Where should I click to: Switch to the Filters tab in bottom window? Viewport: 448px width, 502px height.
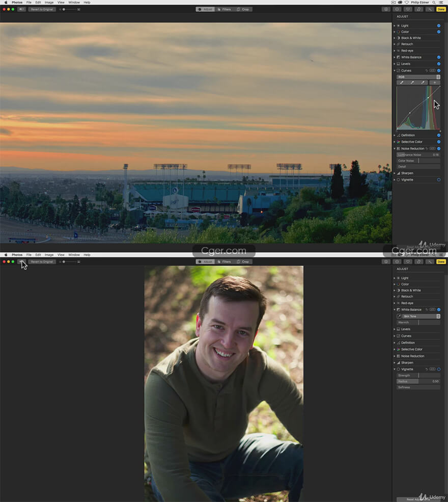pos(224,261)
